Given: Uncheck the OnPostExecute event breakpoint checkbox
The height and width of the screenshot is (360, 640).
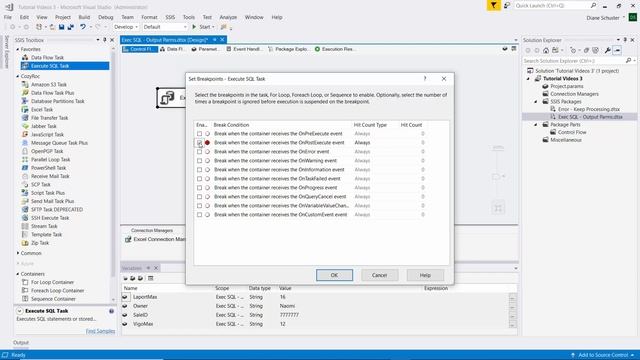Looking at the screenshot, I should click(x=199, y=143).
